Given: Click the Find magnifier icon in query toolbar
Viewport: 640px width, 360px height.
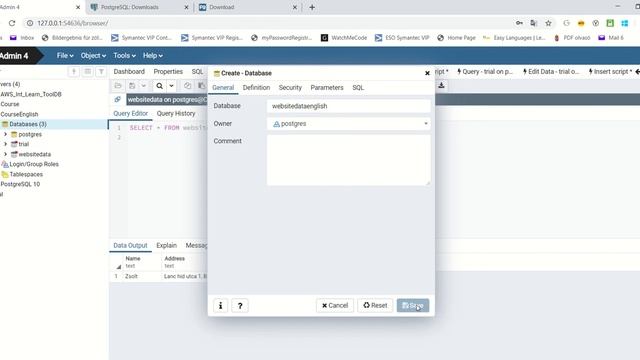Looking at the screenshot, I should click(160, 86).
